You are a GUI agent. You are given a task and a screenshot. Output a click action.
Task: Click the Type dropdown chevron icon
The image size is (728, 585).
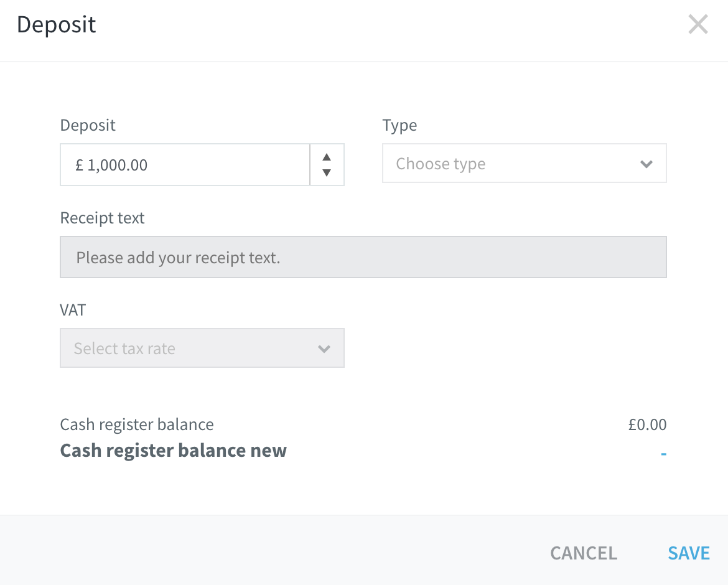(x=645, y=163)
